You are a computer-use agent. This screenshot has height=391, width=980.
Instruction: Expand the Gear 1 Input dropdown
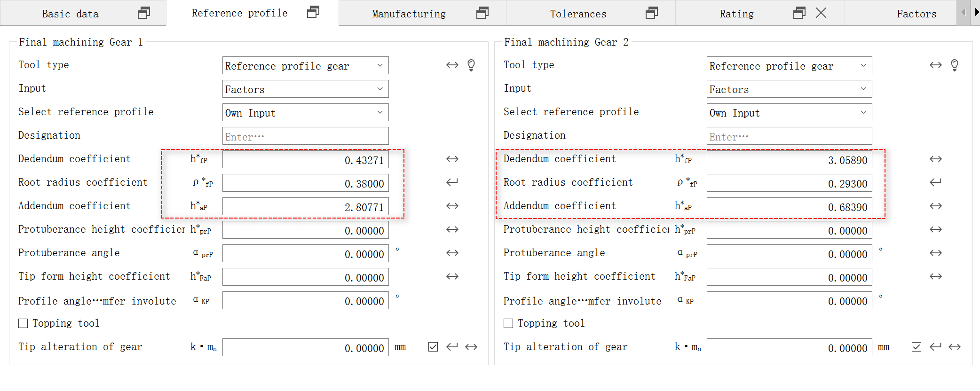pos(305,89)
